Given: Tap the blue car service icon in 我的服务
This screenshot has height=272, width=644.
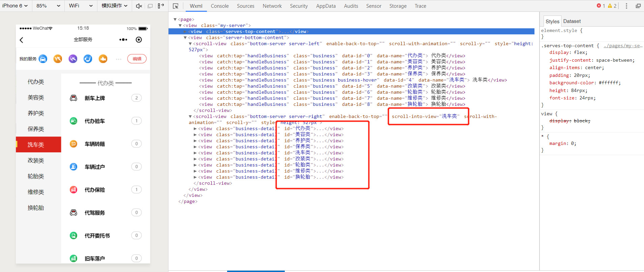Looking at the screenshot, I should coord(43,59).
